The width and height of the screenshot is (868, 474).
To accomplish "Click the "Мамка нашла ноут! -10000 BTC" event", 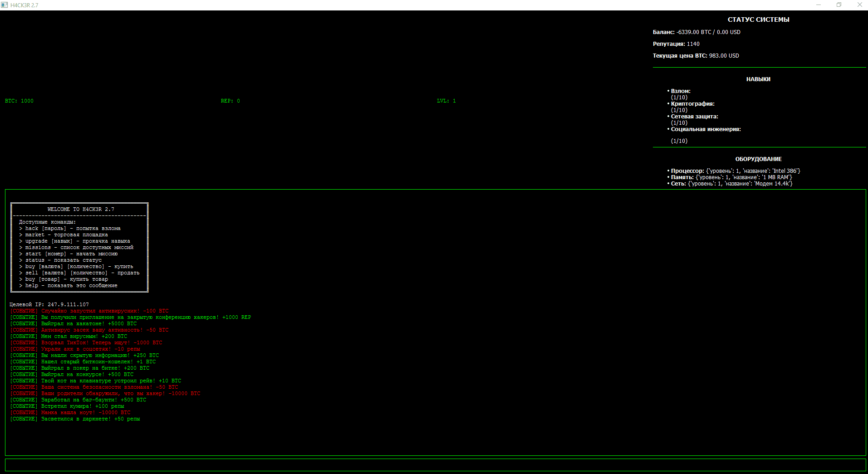I will 70,412.
